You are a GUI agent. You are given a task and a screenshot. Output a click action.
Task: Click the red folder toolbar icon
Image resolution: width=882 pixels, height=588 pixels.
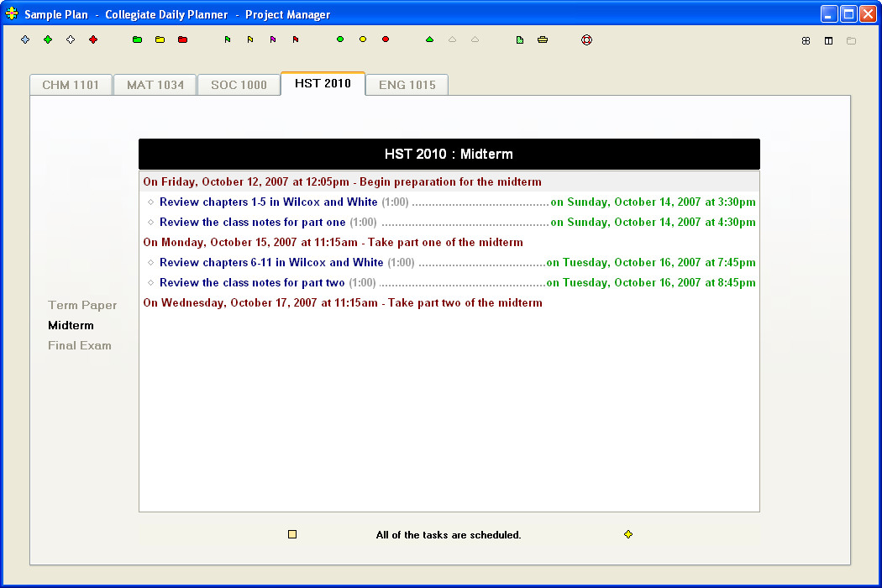coord(182,39)
